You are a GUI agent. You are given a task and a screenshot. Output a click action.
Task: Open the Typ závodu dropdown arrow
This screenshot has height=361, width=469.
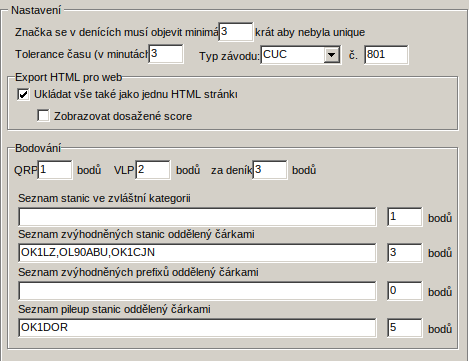coord(331,55)
